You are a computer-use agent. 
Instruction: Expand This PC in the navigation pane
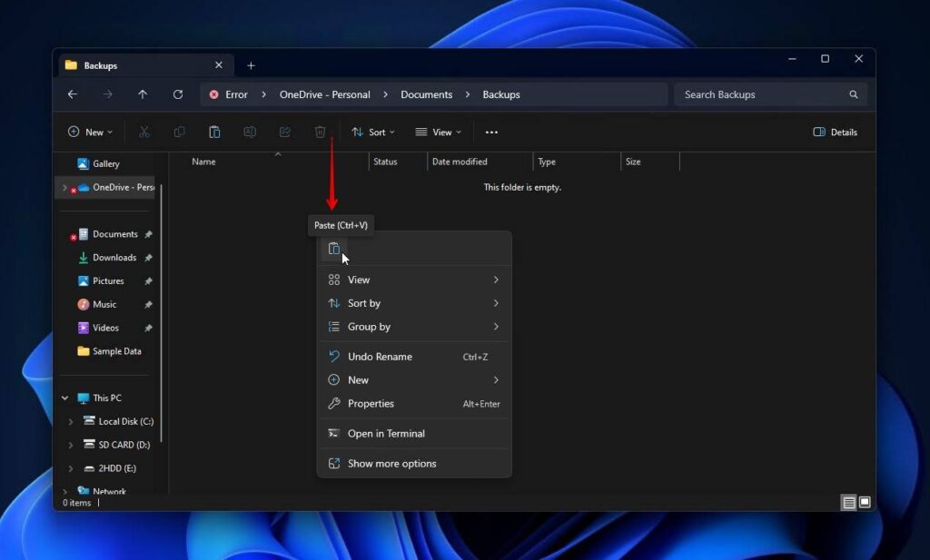(x=64, y=398)
